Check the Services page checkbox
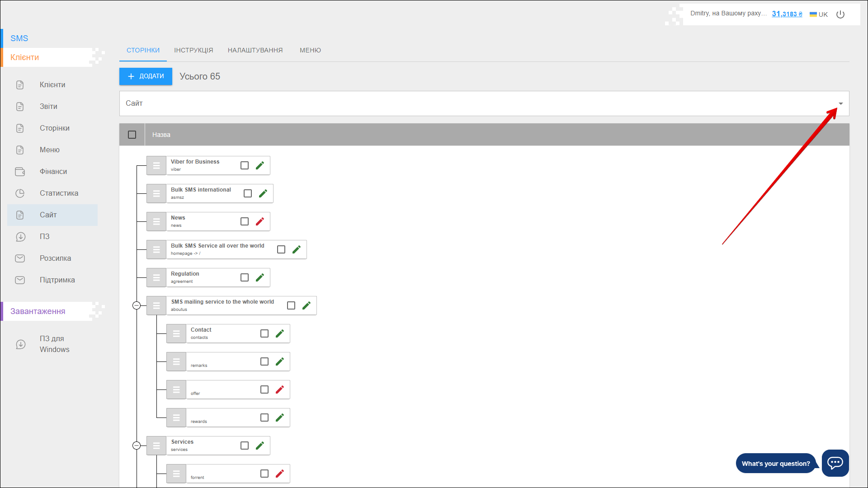Screen dimensions: 868x488 245,446
